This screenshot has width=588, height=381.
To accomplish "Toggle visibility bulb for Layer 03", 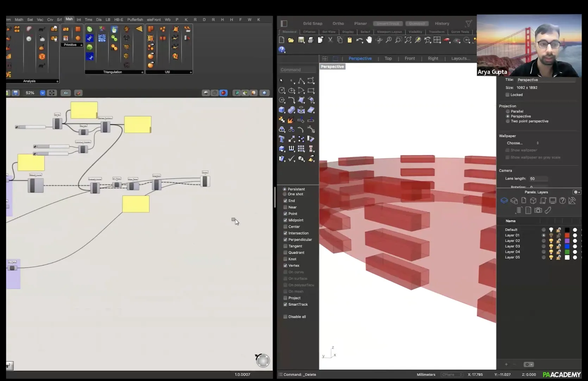I will (x=551, y=246).
